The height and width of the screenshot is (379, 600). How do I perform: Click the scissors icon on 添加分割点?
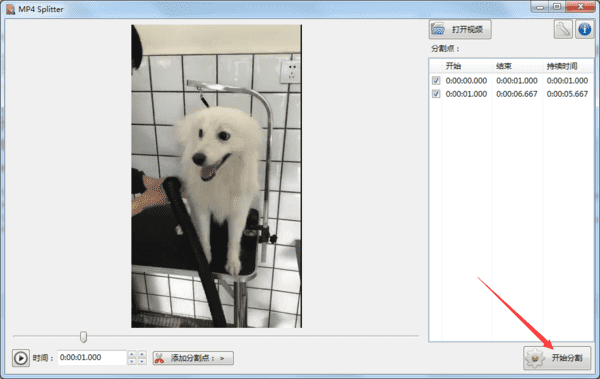click(160, 358)
